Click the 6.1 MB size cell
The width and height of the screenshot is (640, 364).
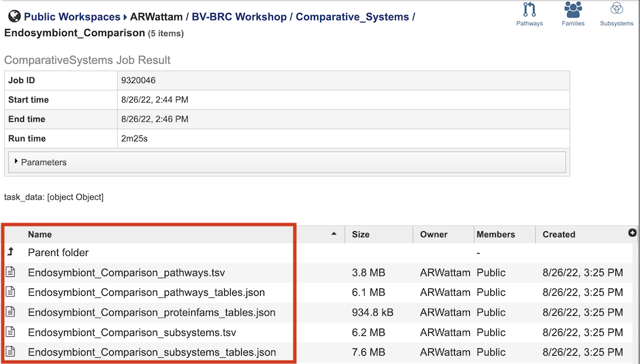pos(368,293)
